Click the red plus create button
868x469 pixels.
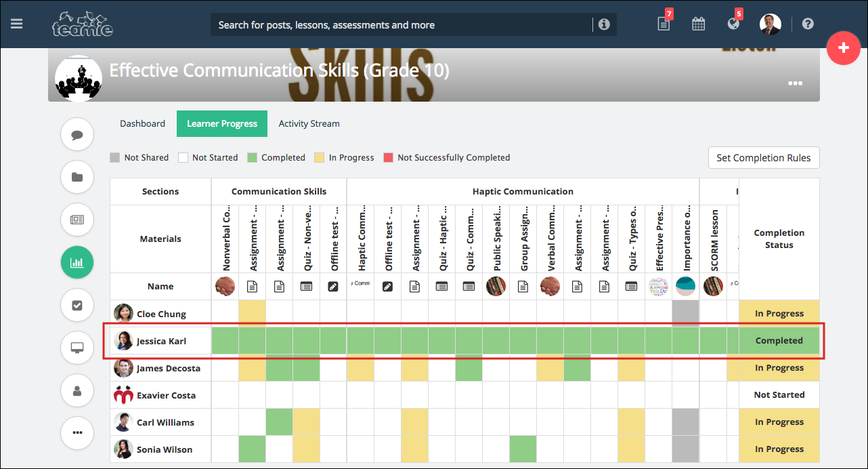pos(844,48)
